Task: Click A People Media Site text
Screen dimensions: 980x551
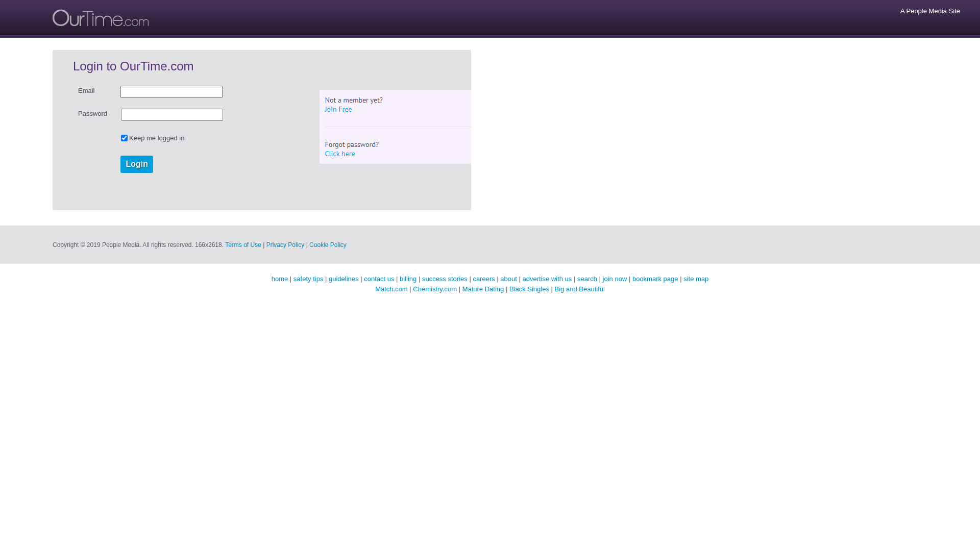Action: coord(930,11)
